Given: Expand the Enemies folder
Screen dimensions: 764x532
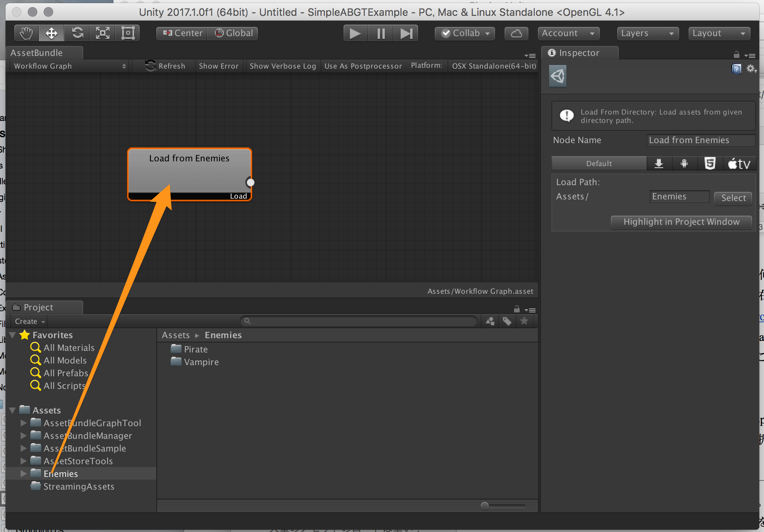Looking at the screenshot, I should 23,474.
